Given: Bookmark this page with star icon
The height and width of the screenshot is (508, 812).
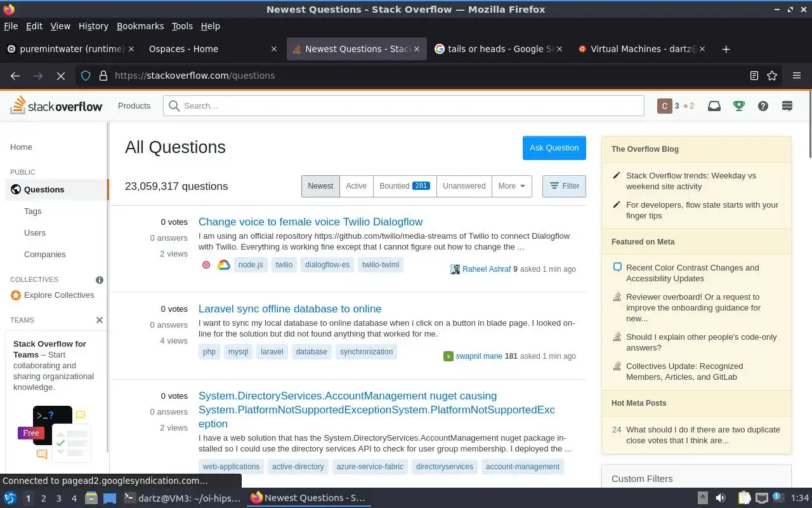Looking at the screenshot, I should 772,76.
